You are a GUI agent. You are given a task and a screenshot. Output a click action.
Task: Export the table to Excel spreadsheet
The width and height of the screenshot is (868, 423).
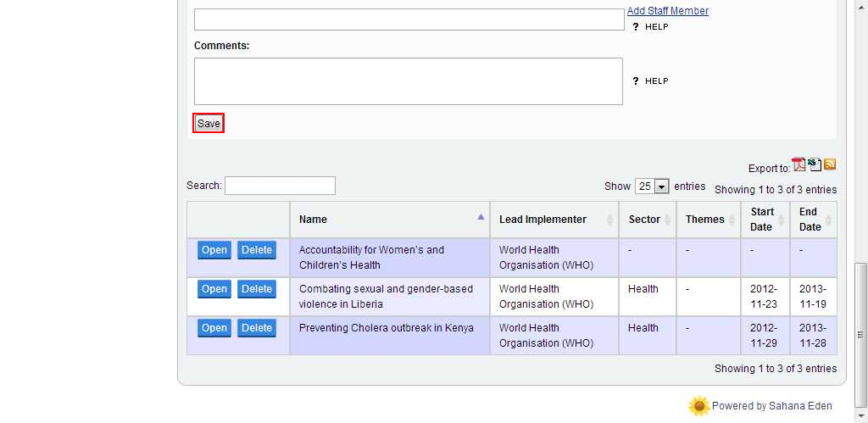(815, 164)
